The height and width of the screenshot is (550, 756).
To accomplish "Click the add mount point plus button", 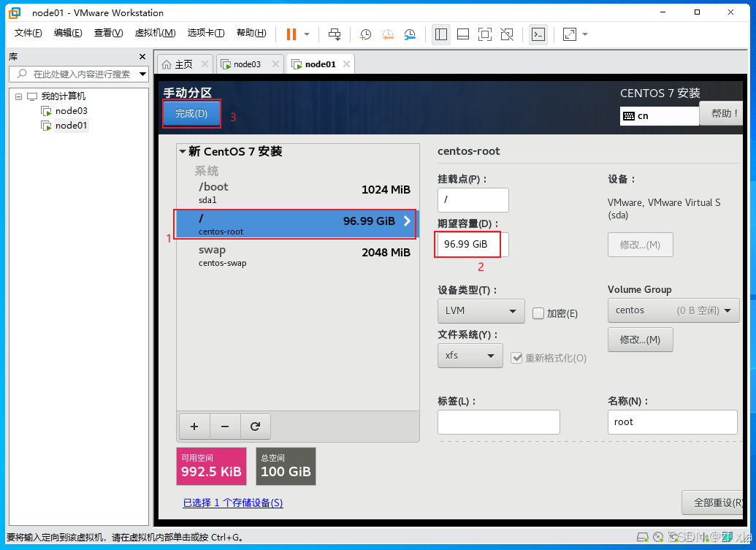I will pos(194,426).
